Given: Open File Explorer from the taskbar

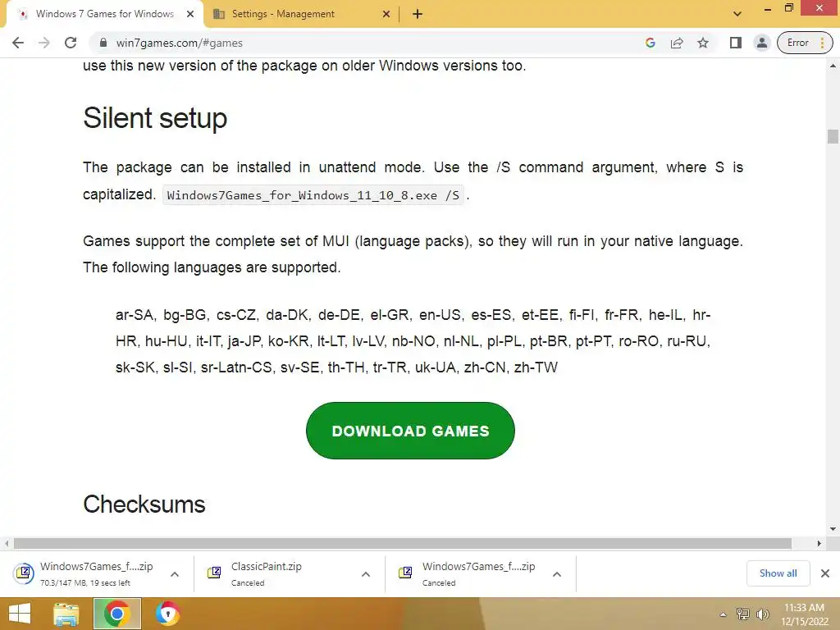Looking at the screenshot, I should [x=66, y=614].
